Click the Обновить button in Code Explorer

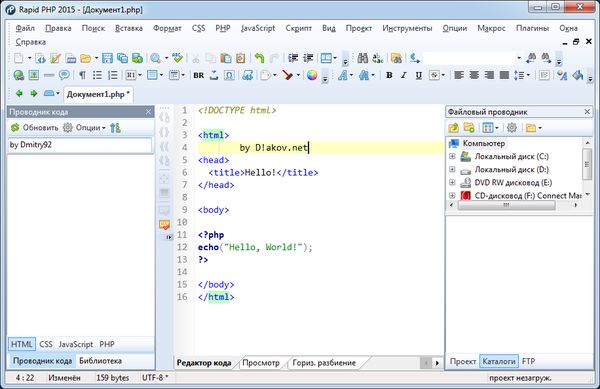click(x=34, y=127)
